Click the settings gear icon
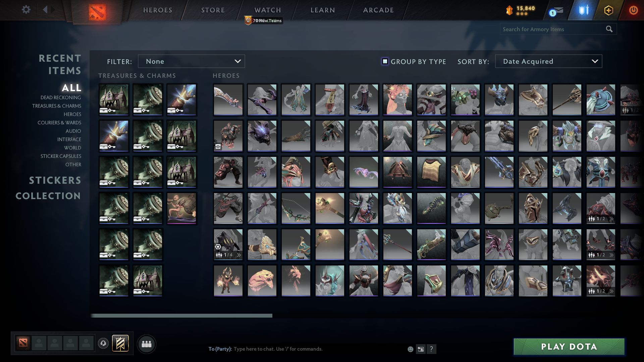This screenshot has width=644, height=362. click(26, 10)
